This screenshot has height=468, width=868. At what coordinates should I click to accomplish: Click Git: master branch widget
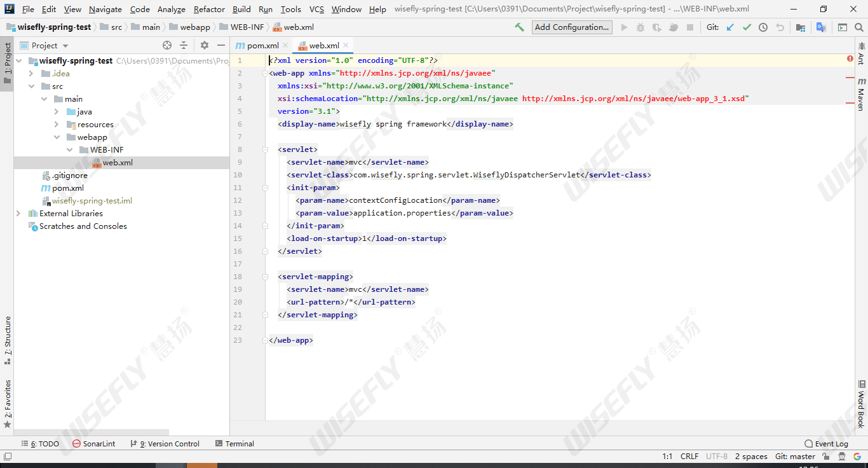(795, 457)
